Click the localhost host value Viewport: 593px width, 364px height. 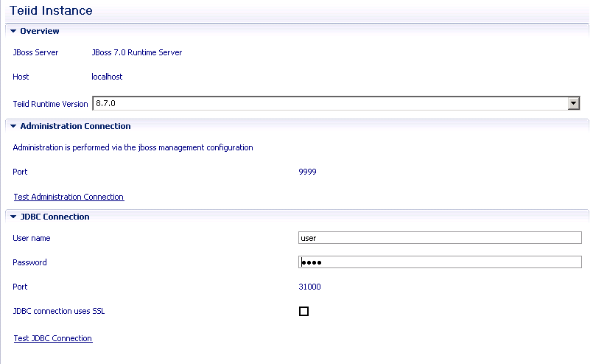coord(107,77)
